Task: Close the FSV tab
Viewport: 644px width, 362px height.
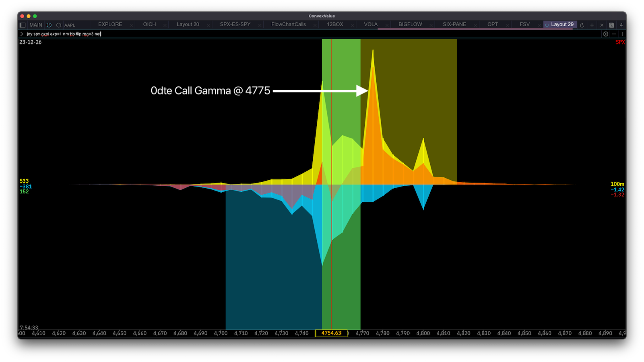Action: (539, 25)
